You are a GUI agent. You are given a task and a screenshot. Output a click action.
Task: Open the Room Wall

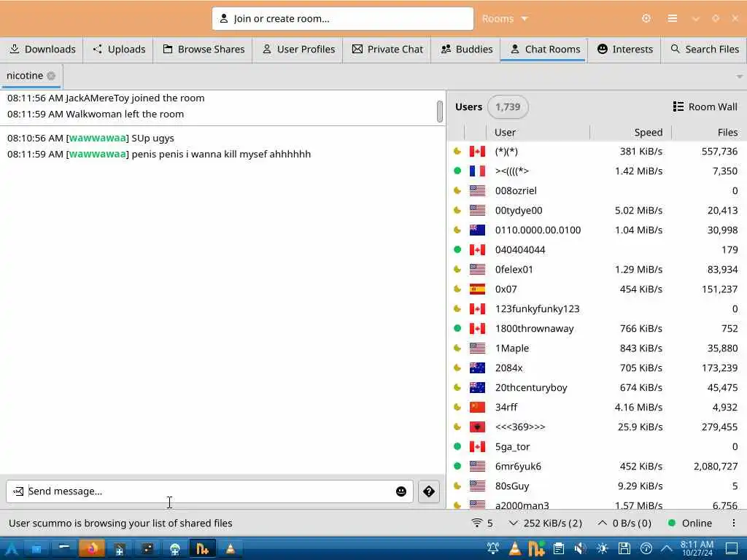click(x=705, y=106)
